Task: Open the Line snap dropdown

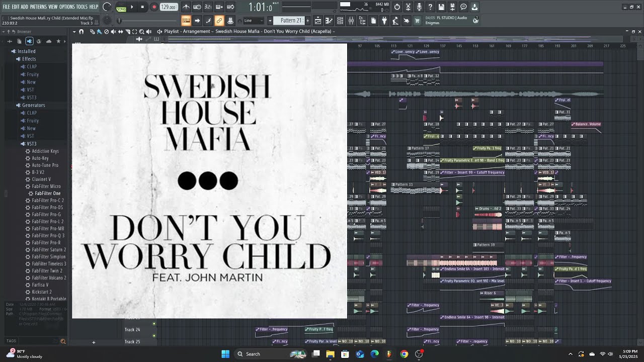Action: point(254,21)
